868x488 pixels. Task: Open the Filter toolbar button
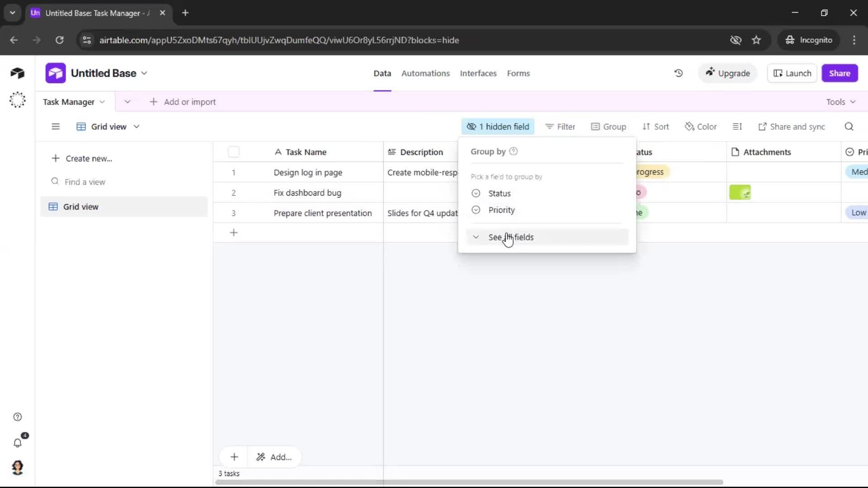pyautogui.click(x=560, y=127)
